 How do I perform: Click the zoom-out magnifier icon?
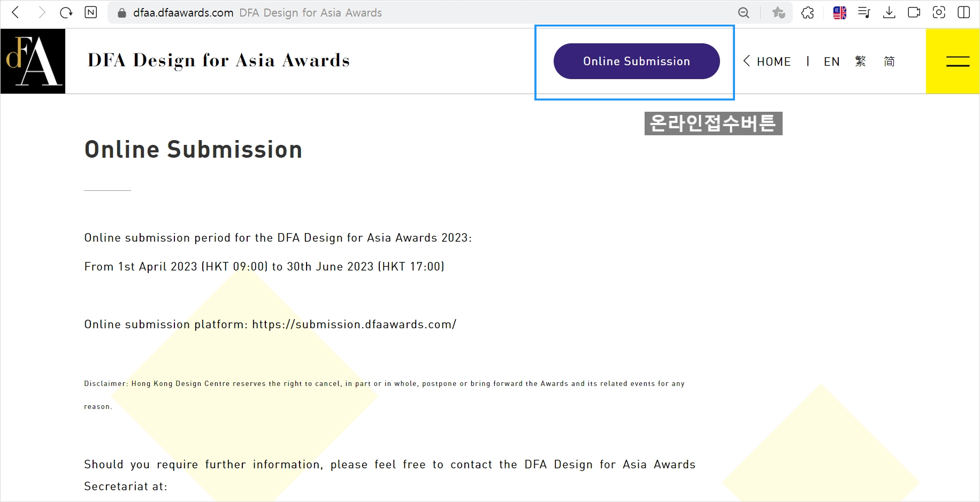744,13
